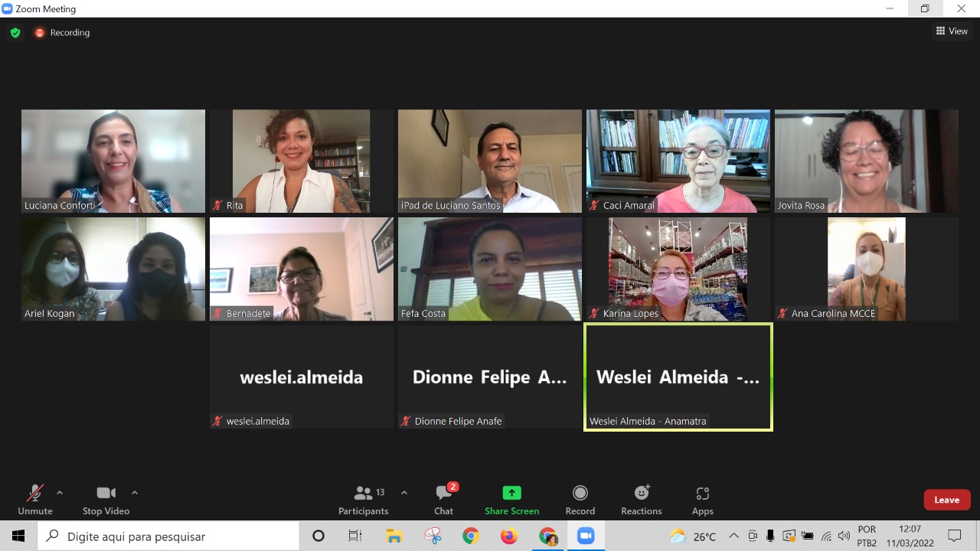This screenshot has width=980, height=551.
Task: Select the weslei.almeida participant tile
Action: coord(302,377)
